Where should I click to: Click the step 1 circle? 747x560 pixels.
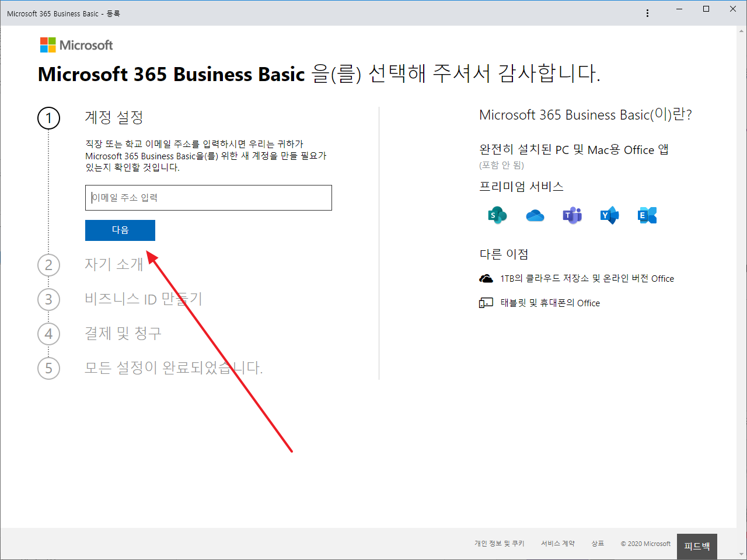[x=48, y=118]
